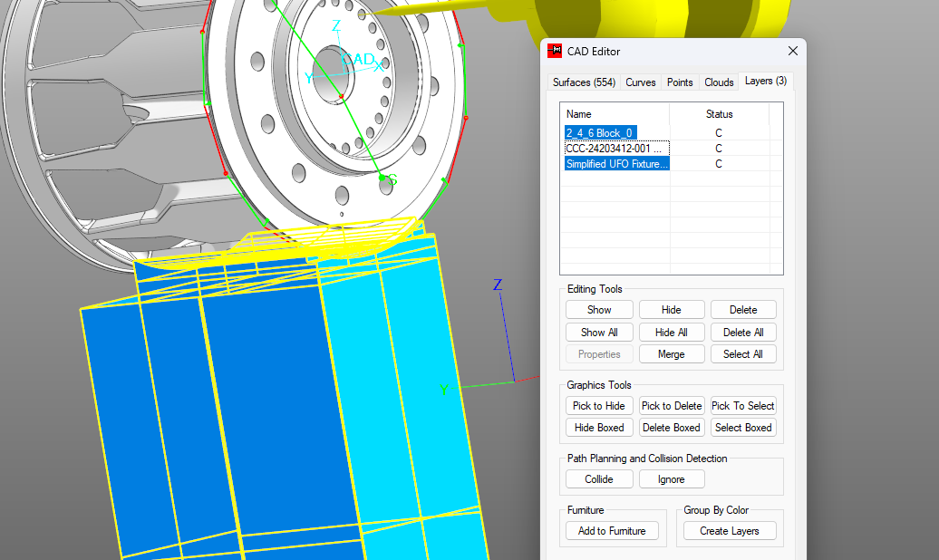This screenshot has width=939, height=560.
Task: Click the Add to Furniture button
Action: click(612, 531)
